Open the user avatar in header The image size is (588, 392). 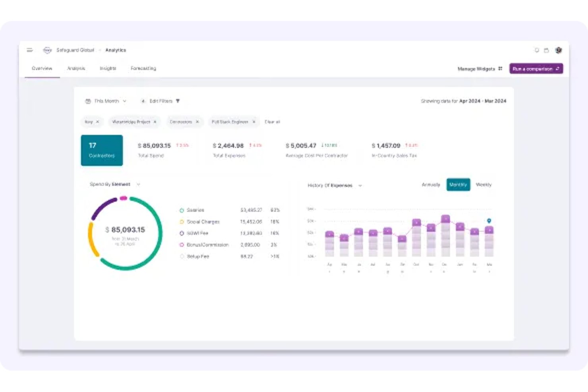pyautogui.click(x=559, y=50)
